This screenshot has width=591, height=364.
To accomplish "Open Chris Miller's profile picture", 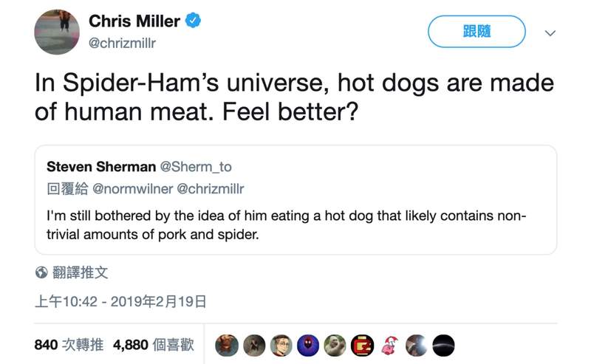I will (57, 32).
